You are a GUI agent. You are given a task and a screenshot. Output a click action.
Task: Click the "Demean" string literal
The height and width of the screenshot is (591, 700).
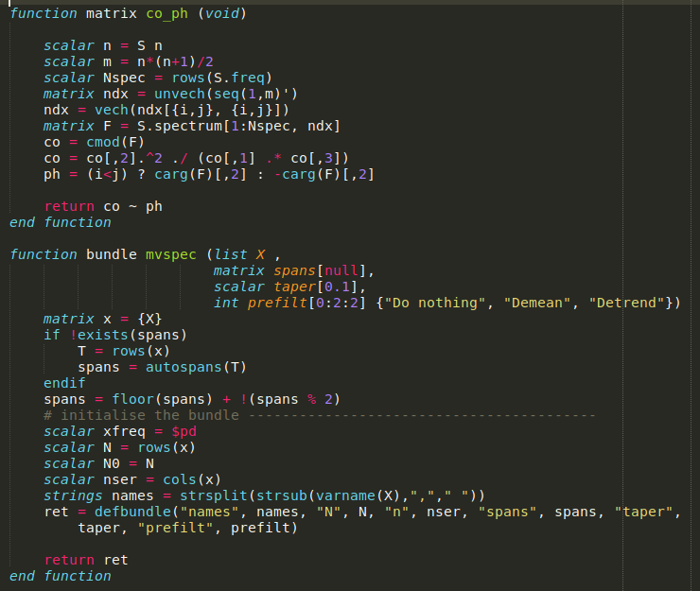537,303
